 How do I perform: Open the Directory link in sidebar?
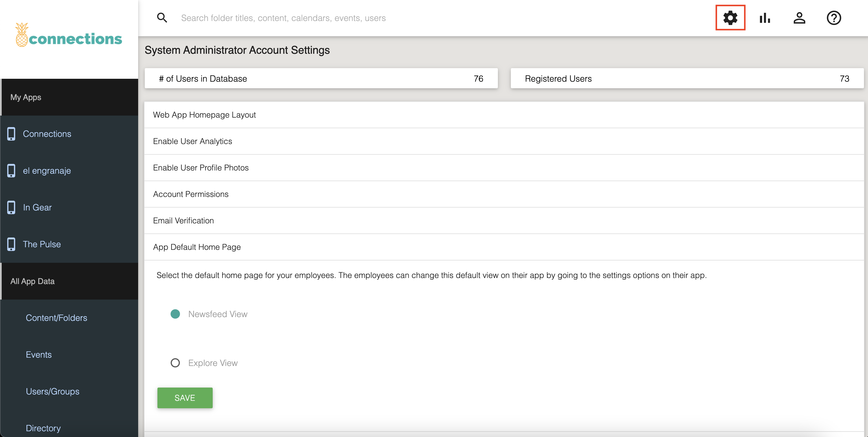(x=43, y=428)
